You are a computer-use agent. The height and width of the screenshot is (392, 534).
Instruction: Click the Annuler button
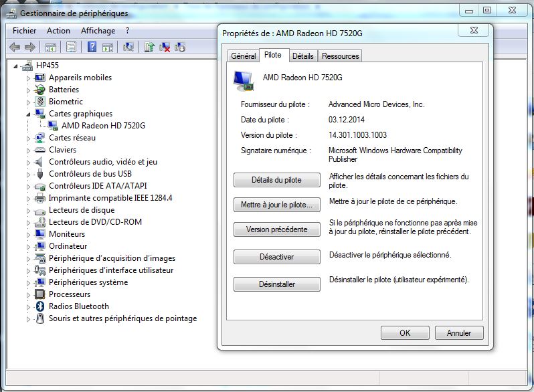(x=459, y=332)
